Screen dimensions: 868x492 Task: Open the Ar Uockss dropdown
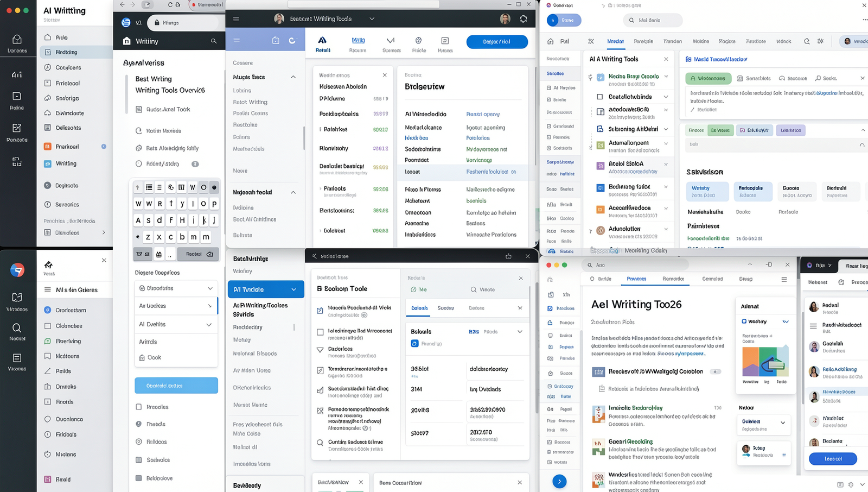pyautogui.click(x=176, y=306)
